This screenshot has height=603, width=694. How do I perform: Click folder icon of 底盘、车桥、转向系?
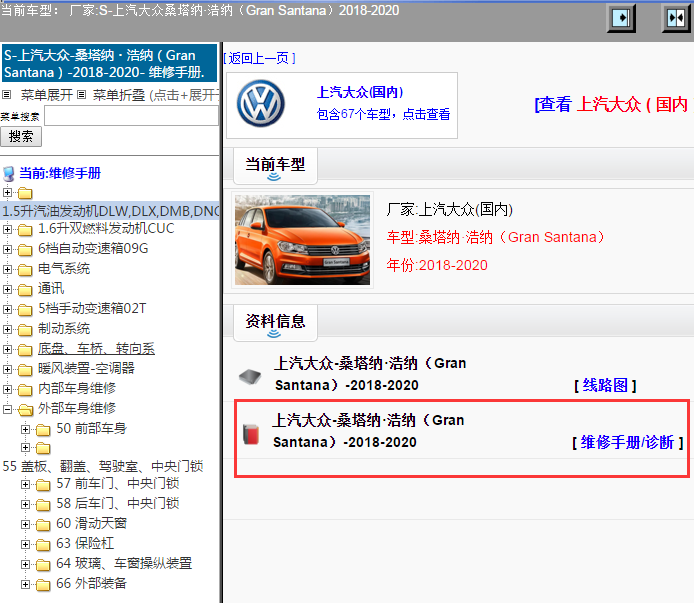[x=25, y=350]
